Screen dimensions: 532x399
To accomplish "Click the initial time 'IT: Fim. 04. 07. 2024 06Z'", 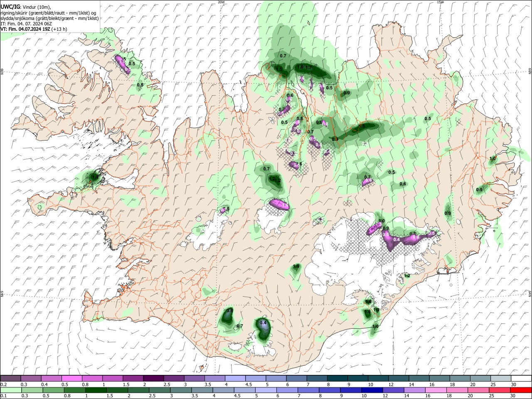I will pyautogui.click(x=26, y=24).
